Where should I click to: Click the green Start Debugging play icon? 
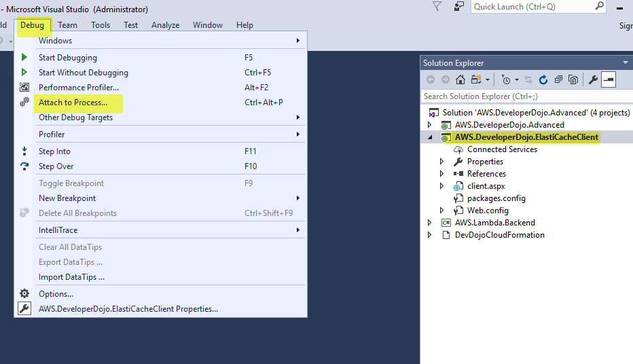[24, 57]
